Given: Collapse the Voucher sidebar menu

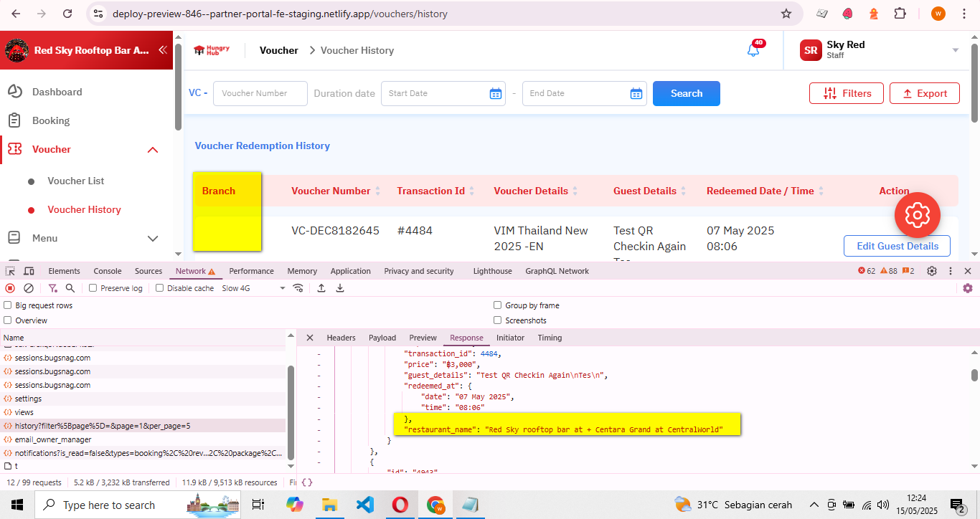Looking at the screenshot, I should [x=153, y=149].
